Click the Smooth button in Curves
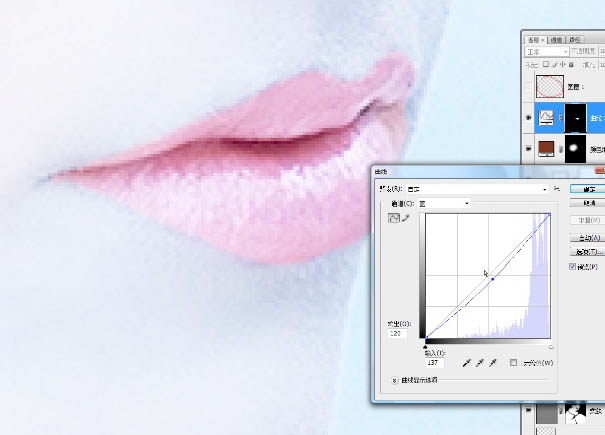The image size is (605, 435). click(x=588, y=220)
